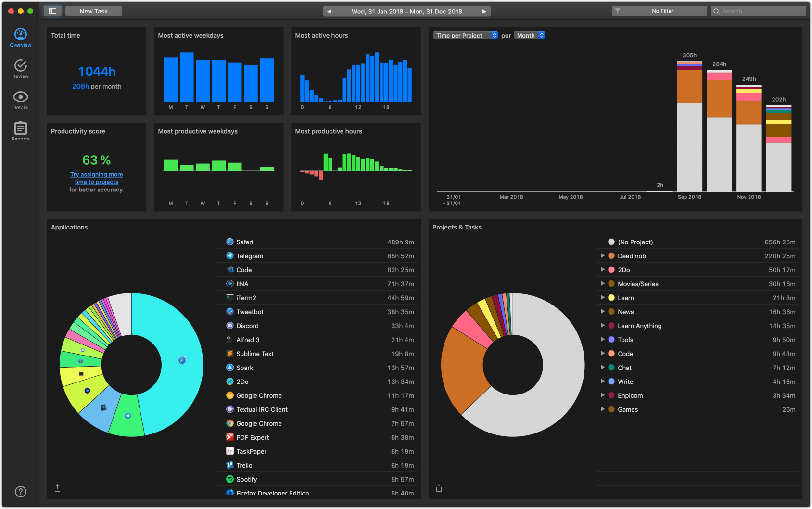Click the help question mark icon

[x=21, y=492]
